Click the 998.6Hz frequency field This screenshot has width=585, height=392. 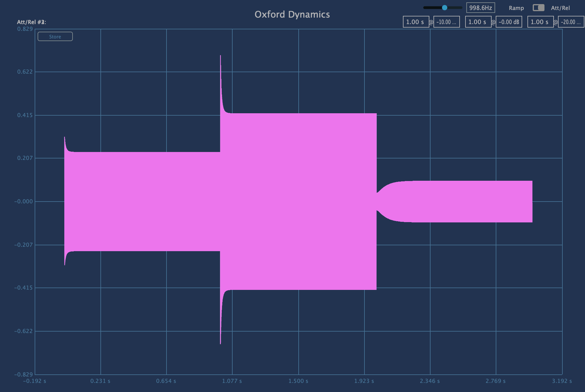point(480,8)
